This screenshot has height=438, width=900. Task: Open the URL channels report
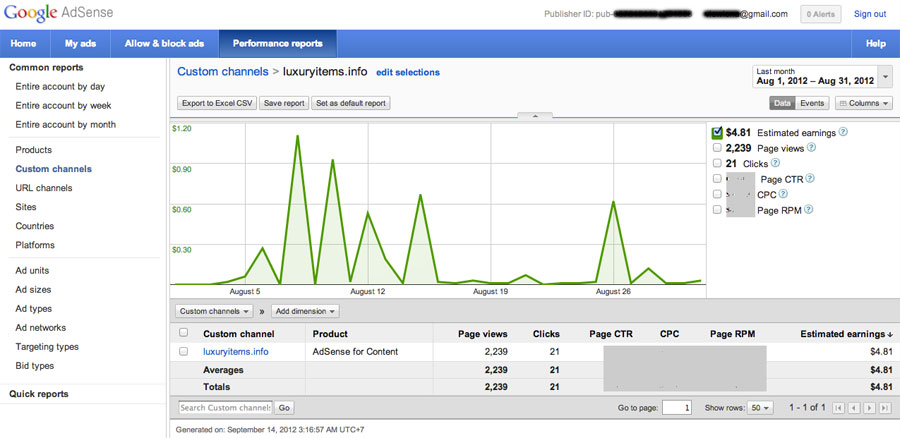(44, 188)
